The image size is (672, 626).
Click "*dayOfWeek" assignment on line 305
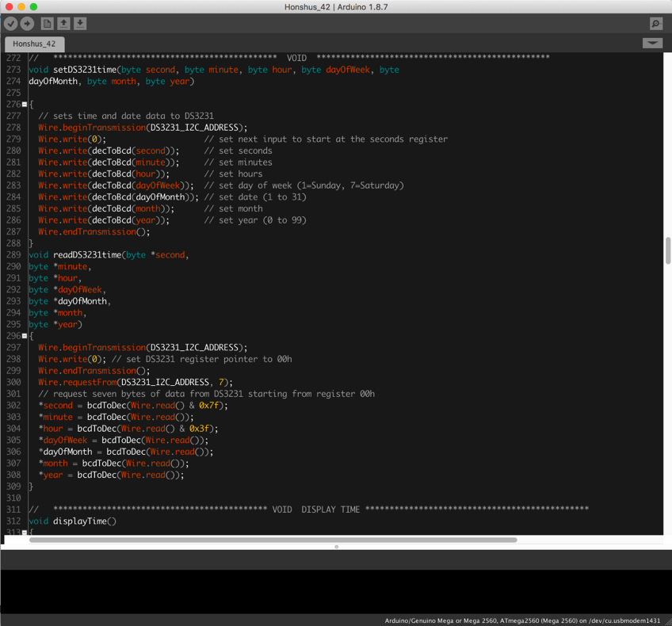coord(63,440)
